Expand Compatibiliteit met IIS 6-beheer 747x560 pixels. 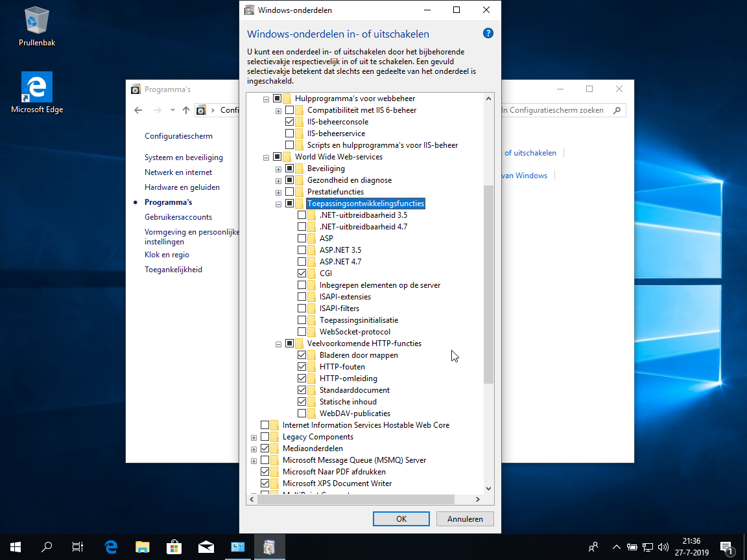tap(279, 110)
